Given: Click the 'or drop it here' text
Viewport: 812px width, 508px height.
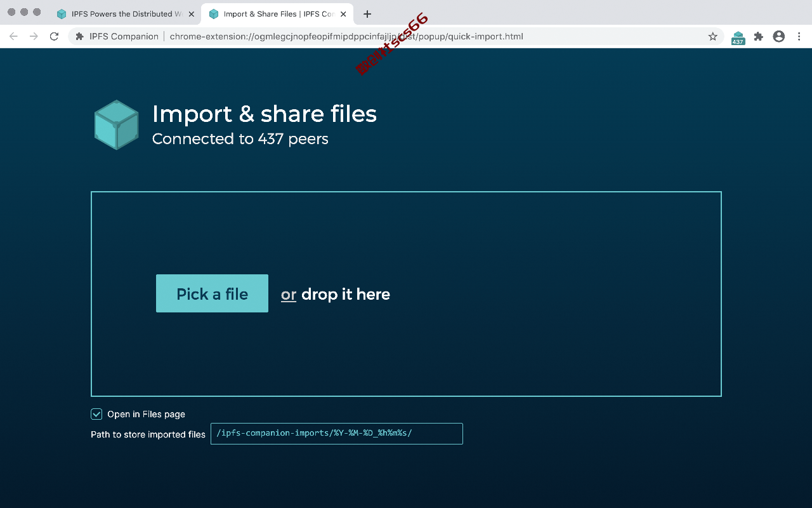Looking at the screenshot, I should click(x=336, y=294).
